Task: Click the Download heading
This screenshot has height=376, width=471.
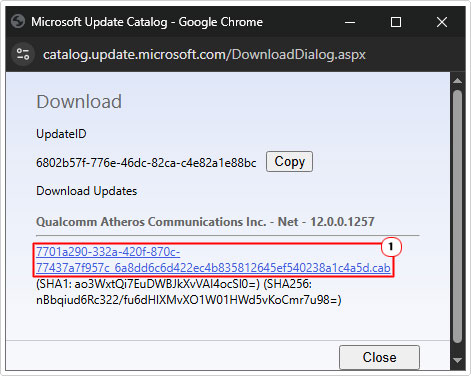Action: point(79,101)
